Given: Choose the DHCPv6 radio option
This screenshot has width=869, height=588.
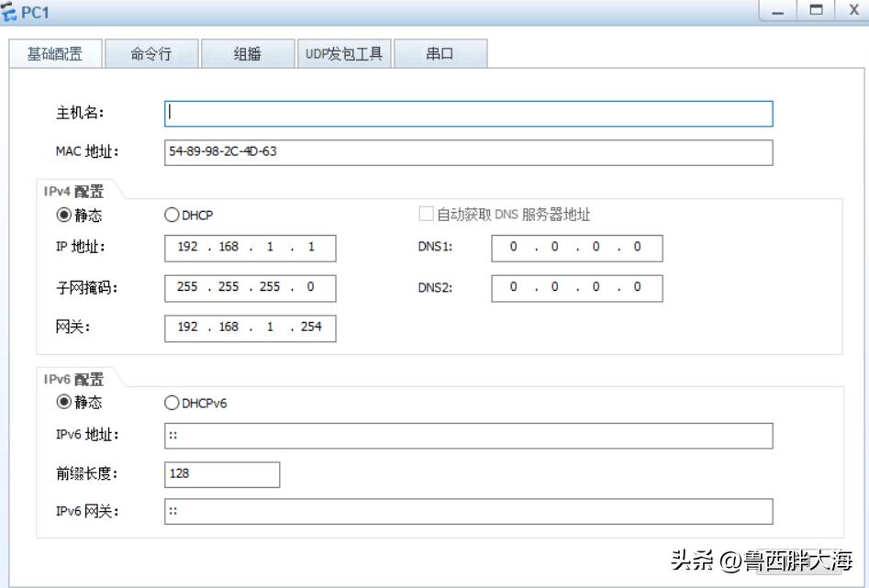Looking at the screenshot, I should 172,403.
